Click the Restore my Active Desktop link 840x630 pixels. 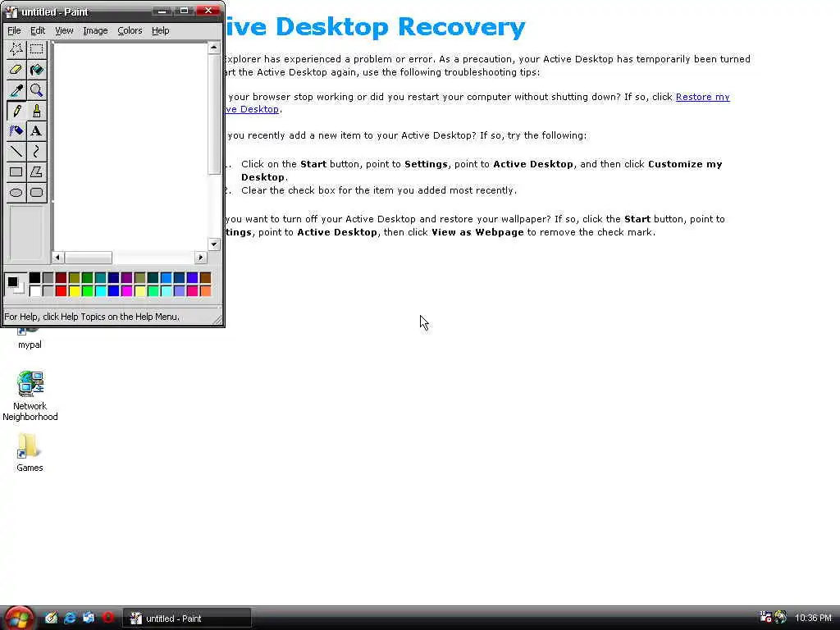click(702, 97)
